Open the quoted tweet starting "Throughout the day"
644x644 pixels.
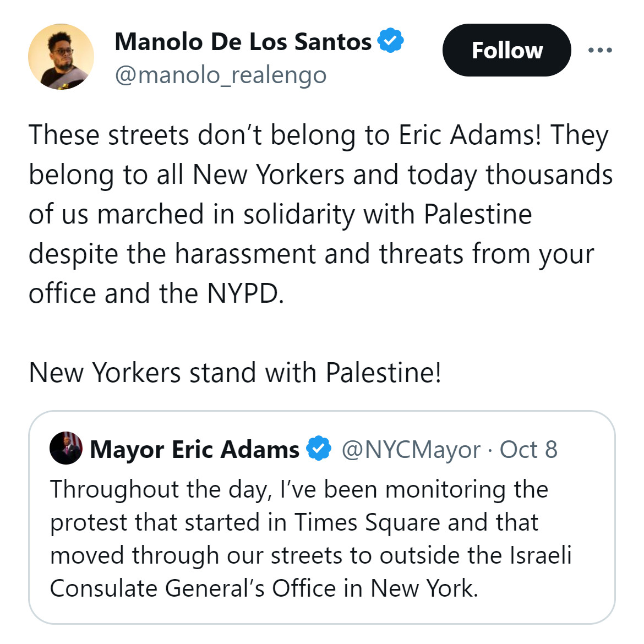(321, 538)
